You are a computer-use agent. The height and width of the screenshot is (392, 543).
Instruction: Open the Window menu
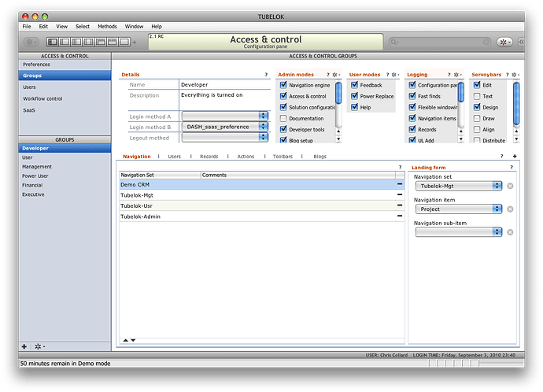pos(134,26)
